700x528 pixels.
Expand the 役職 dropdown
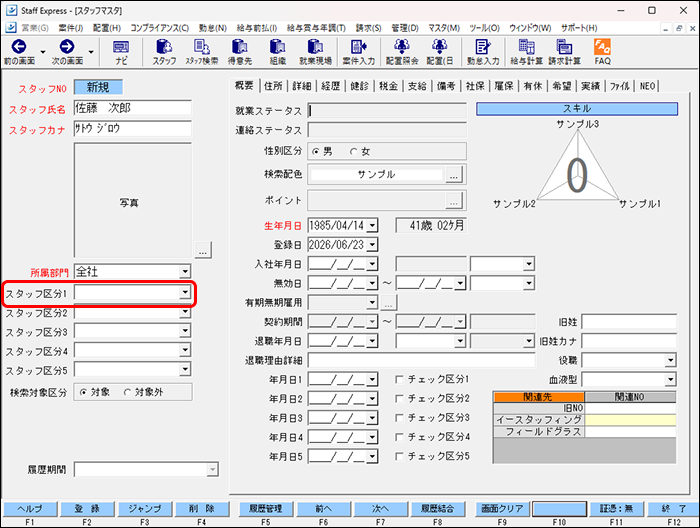coord(670,360)
